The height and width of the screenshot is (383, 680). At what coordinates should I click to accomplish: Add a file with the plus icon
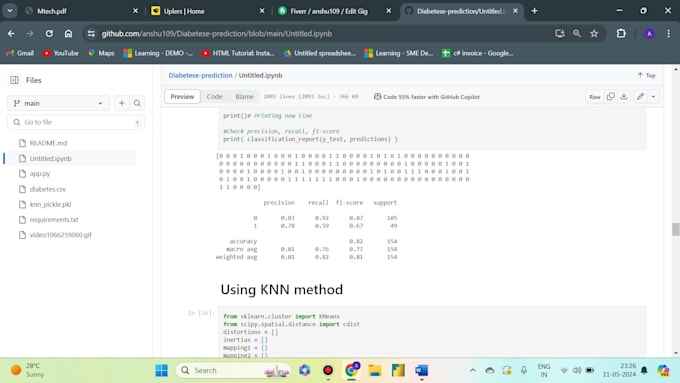click(x=121, y=103)
